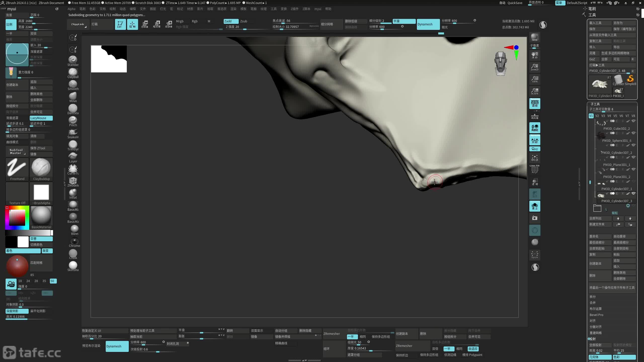Expand the 布尔运算 section

pyautogui.click(x=595, y=309)
